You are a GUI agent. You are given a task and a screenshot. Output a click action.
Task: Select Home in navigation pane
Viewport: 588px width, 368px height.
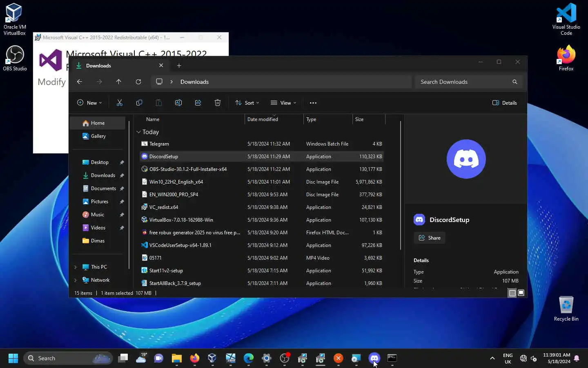tap(97, 123)
